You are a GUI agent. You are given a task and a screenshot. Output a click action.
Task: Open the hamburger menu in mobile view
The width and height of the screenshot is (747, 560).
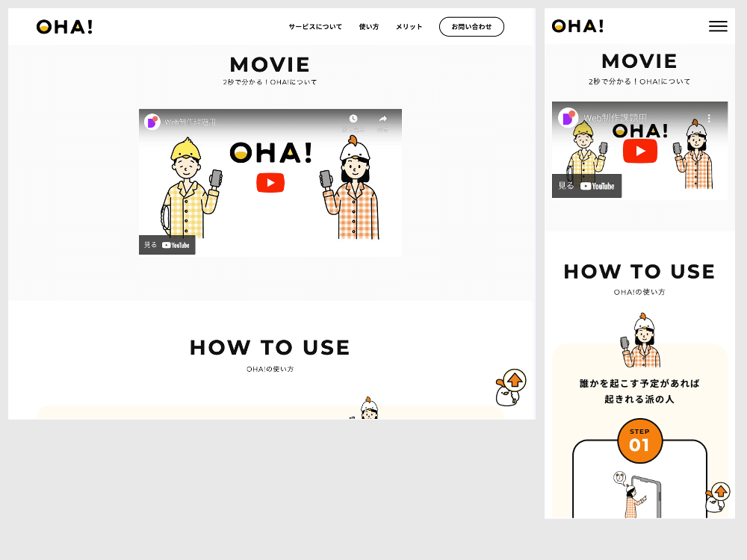pos(717,26)
